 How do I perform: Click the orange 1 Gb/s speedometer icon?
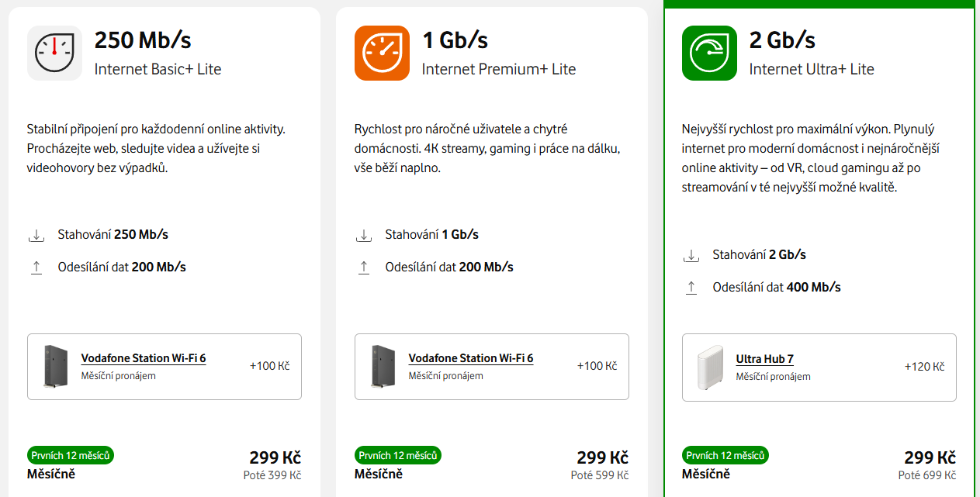(x=382, y=53)
